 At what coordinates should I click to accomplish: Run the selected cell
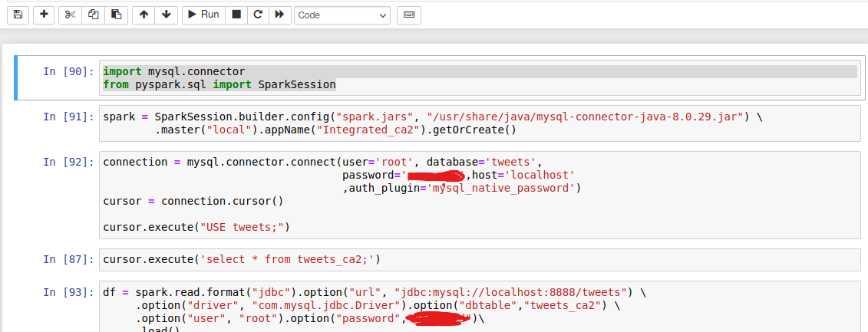point(203,15)
